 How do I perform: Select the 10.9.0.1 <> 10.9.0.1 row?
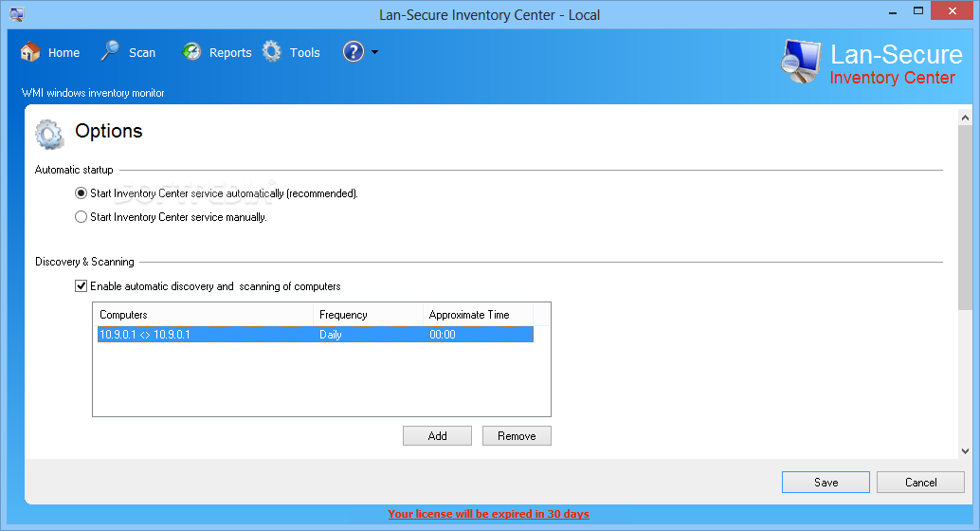(315, 335)
